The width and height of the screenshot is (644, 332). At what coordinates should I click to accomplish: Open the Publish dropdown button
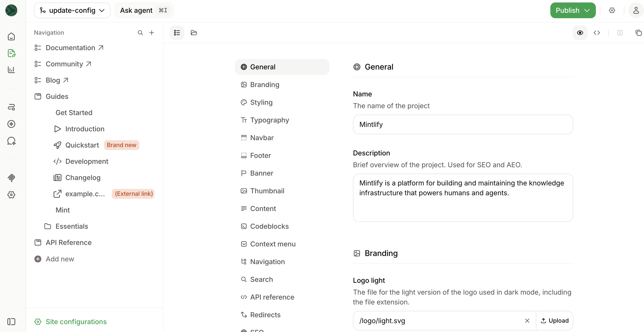[573, 10]
